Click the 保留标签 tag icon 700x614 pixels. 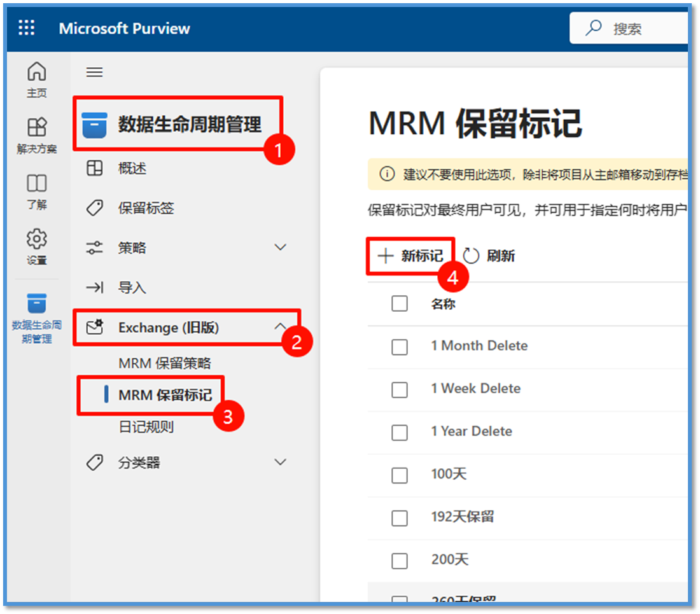point(95,208)
